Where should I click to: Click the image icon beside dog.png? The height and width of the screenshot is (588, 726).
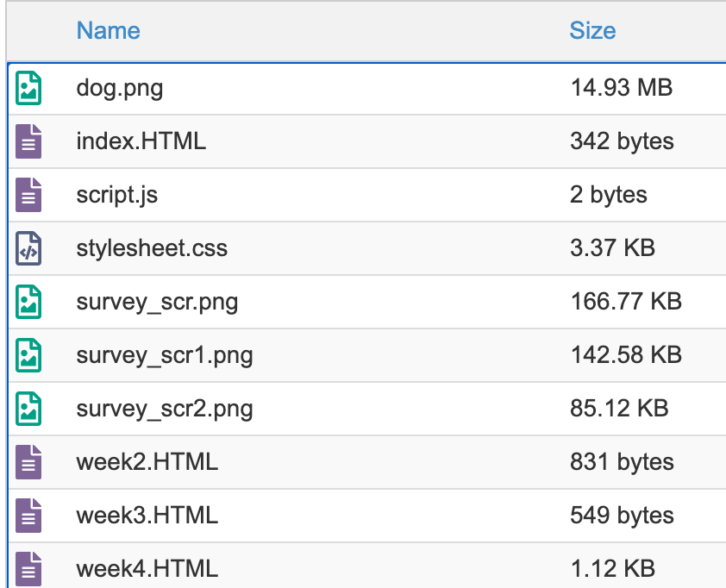click(x=28, y=88)
